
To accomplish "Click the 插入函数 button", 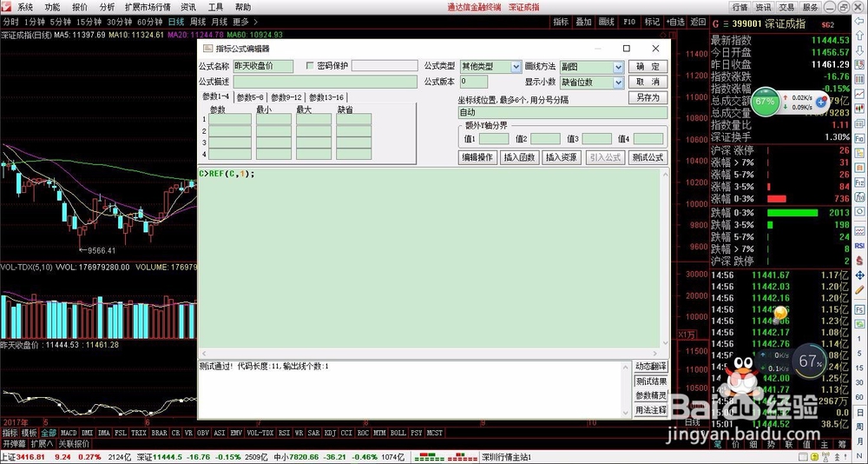I will coord(520,157).
